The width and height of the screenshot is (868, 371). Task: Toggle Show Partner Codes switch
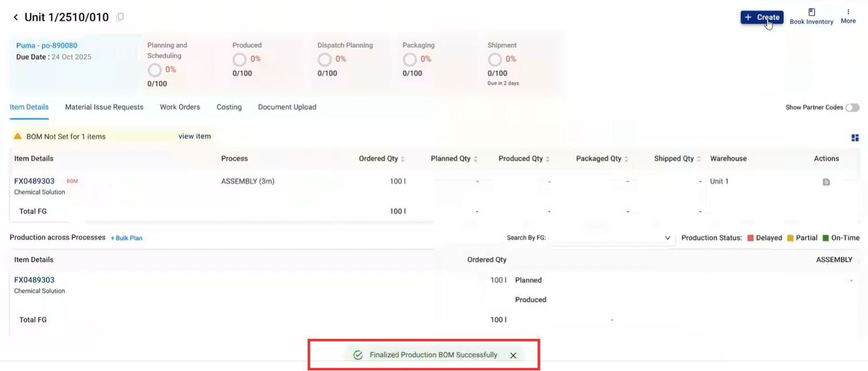tap(852, 108)
